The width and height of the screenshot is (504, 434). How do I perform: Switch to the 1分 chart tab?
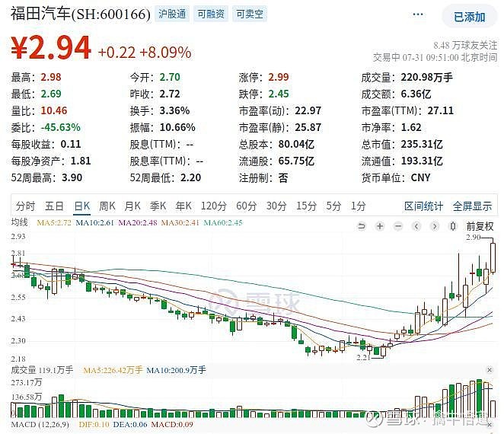pos(358,206)
